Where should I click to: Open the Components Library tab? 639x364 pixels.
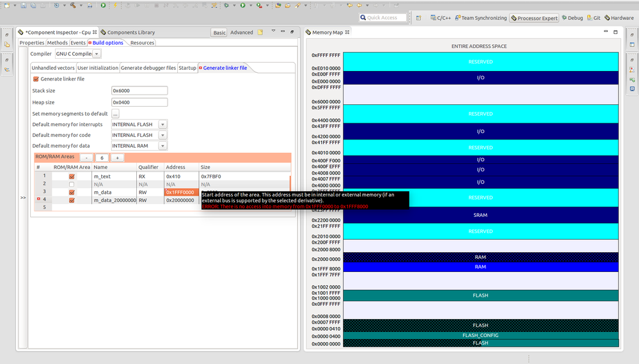128,32
